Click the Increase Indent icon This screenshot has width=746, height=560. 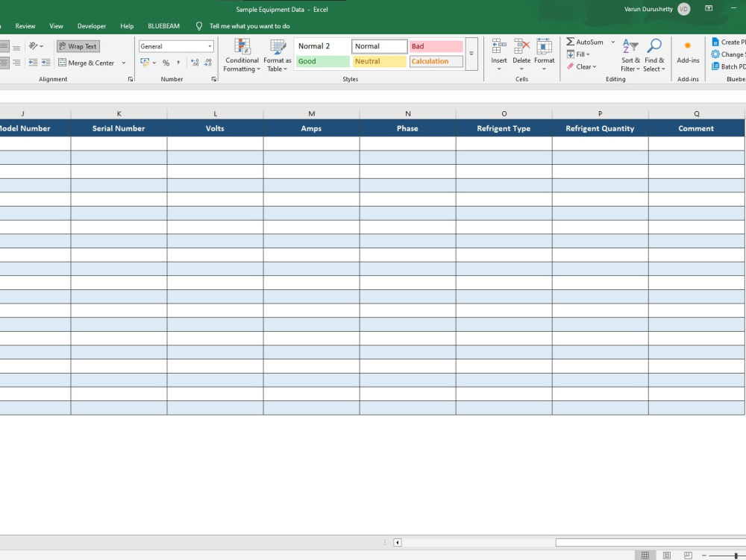tap(46, 63)
